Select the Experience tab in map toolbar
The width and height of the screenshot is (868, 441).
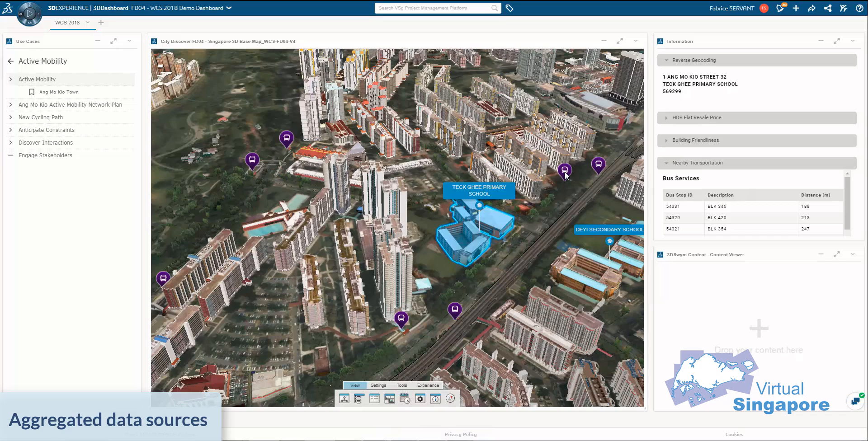coord(428,385)
